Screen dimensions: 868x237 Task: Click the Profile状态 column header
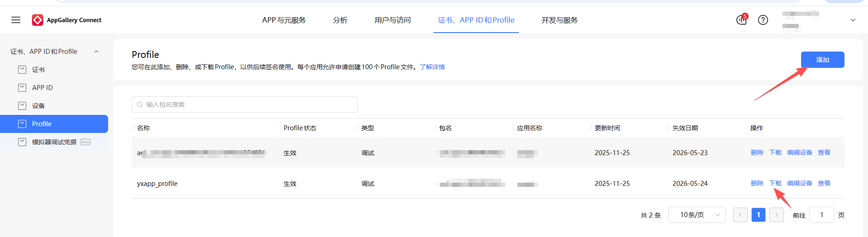(300, 128)
